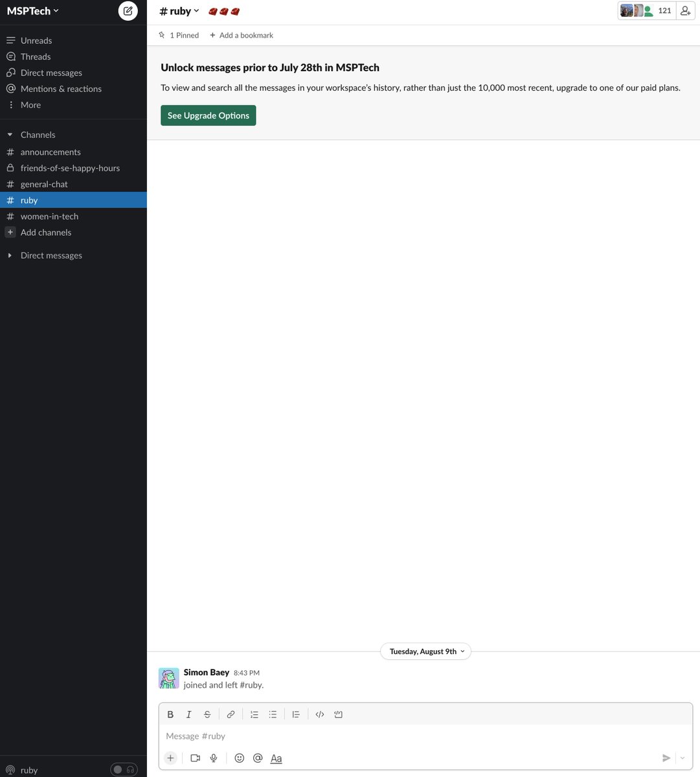Expand the Direct messages section
This screenshot has width=700, height=777.
pyautogui.click(x=9, y=254)
